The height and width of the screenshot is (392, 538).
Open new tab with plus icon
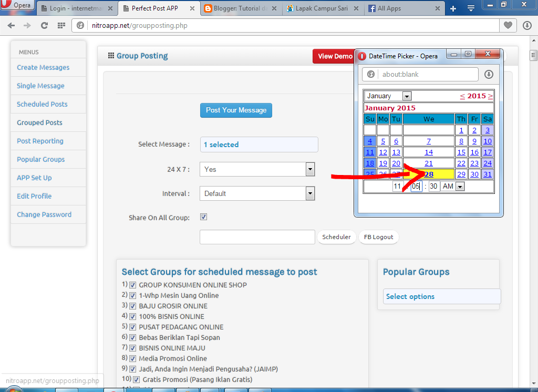click(453, 8)
